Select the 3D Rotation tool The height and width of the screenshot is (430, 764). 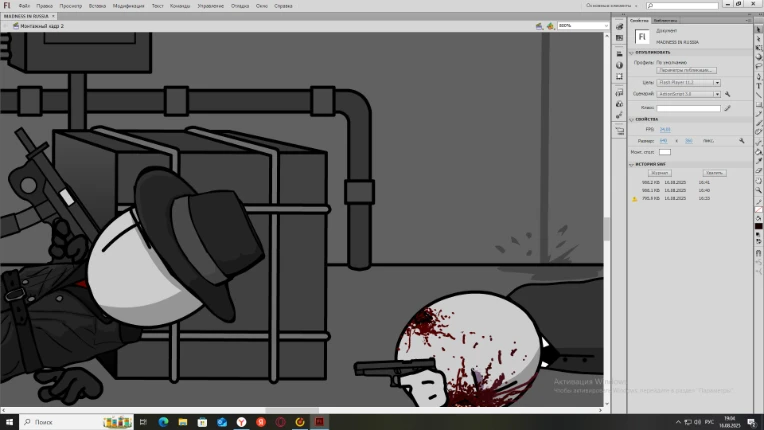(x=759, y=57)
